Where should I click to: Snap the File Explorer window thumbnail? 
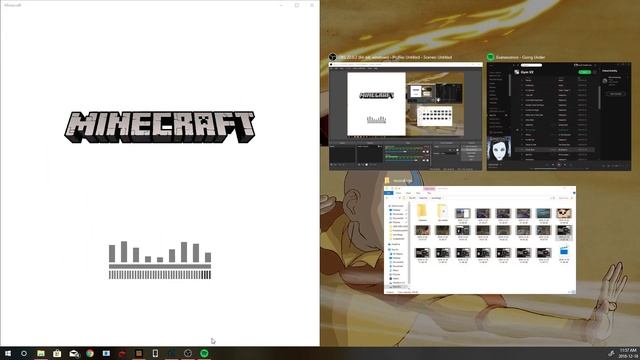pyautogui.click(x=480, y=240)
